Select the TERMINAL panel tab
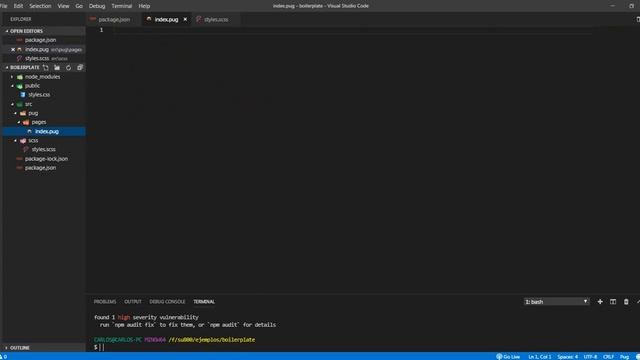 coord(204,302)
